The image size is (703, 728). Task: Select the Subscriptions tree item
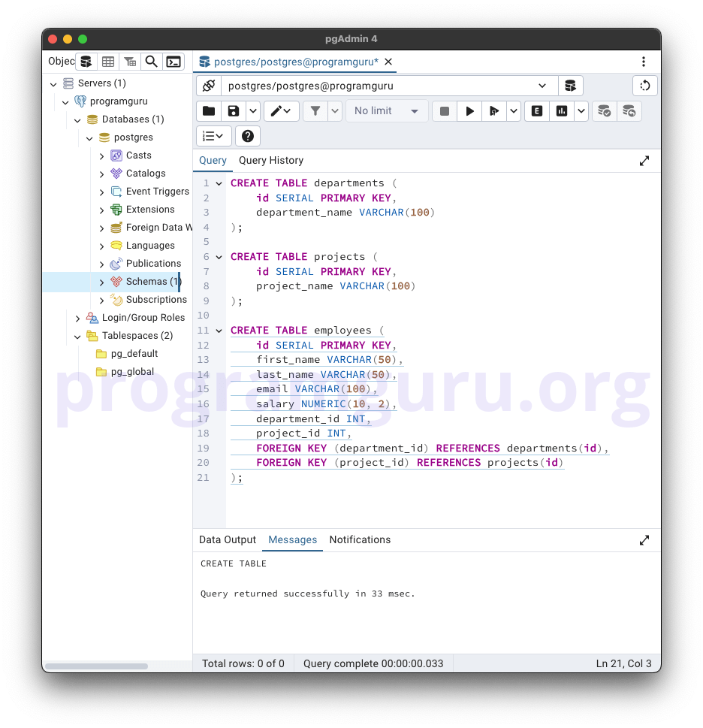156,300
